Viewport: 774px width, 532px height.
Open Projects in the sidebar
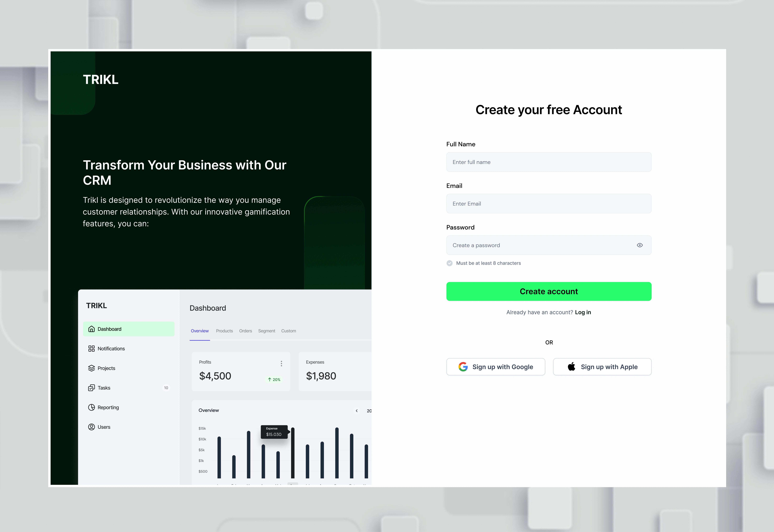129,368
